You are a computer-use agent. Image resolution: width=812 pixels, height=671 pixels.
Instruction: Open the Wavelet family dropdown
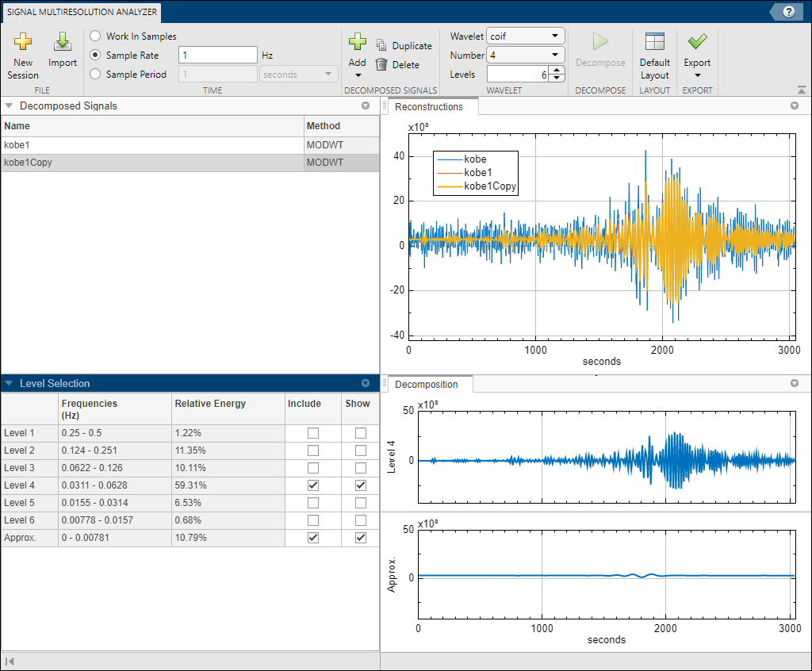525,36
